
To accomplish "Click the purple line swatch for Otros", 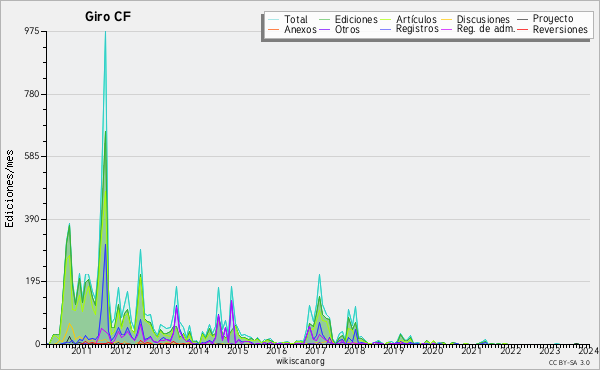I will coord(324,29).
